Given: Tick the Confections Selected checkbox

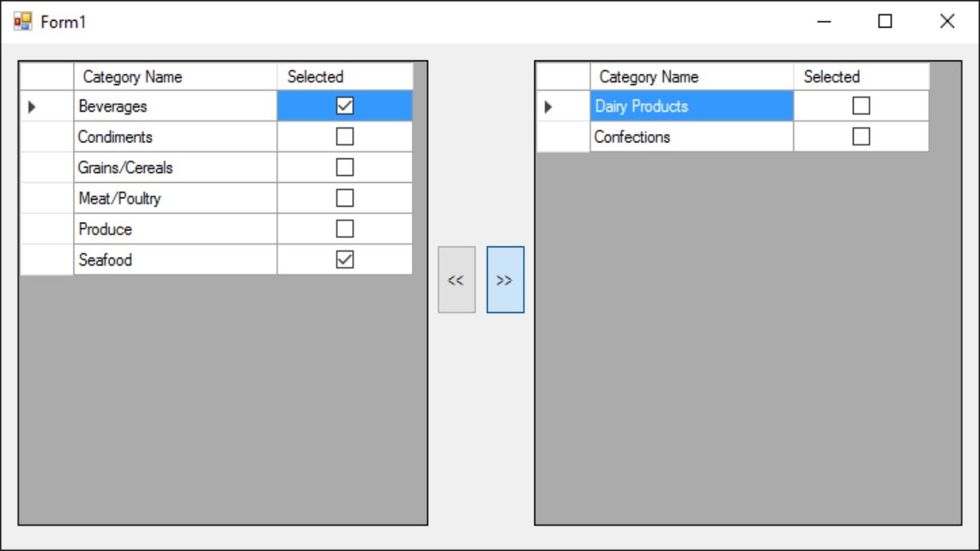Looking at the screenshot, I should click(x=861, y=136).
